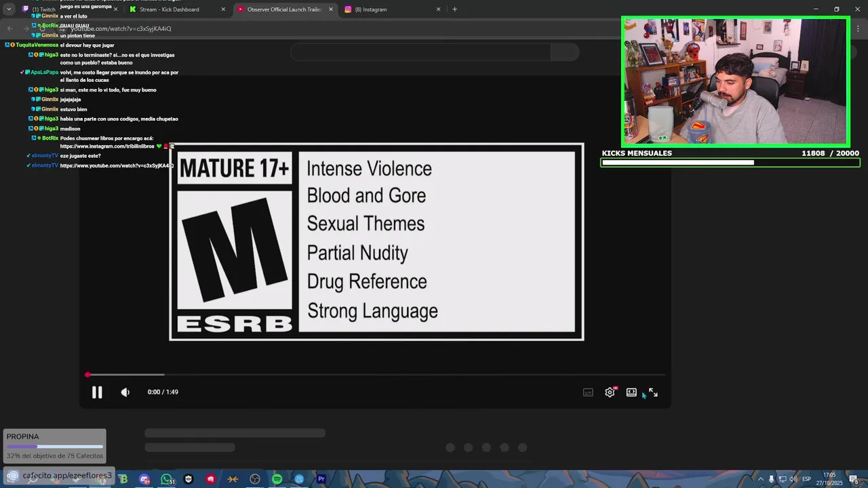
Task: Toggle video subtitles/captions
Action: pyautogui.click(x=588, y=392)
